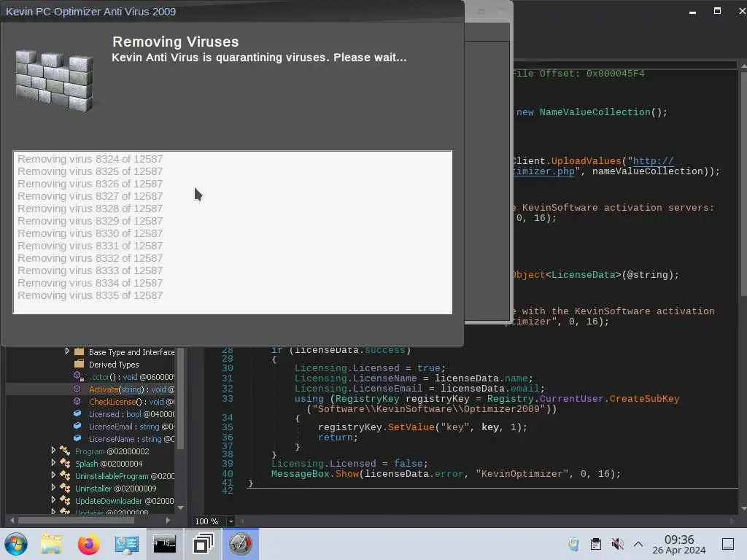Click the LicenseEmail field icon
Viewport: 747px width, 560px height.
77,426
